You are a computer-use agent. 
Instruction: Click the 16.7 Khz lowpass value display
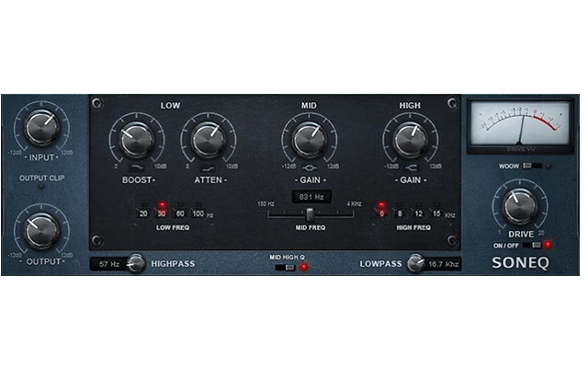(x=443, y=264)
